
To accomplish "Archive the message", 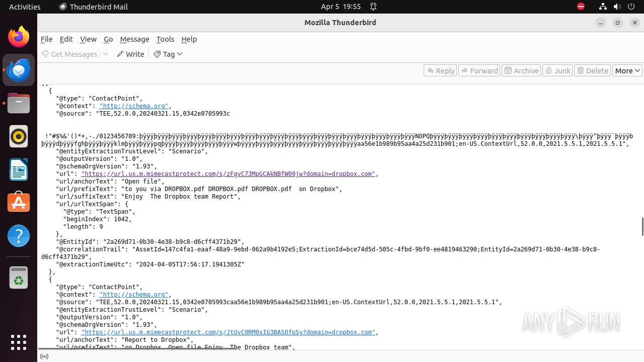I will coord(522,71).
